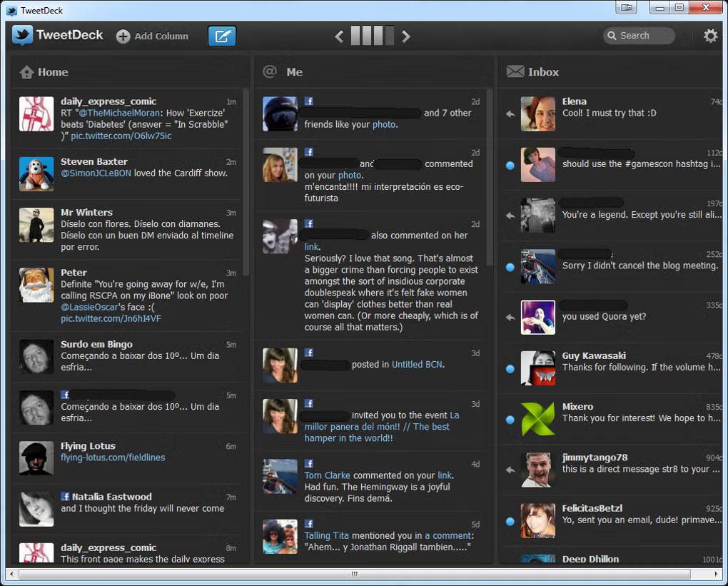
Task: Click the '1m' timestamp on daily_express_comic tweet
Action: pyautogui.click(x=231, y=101)
